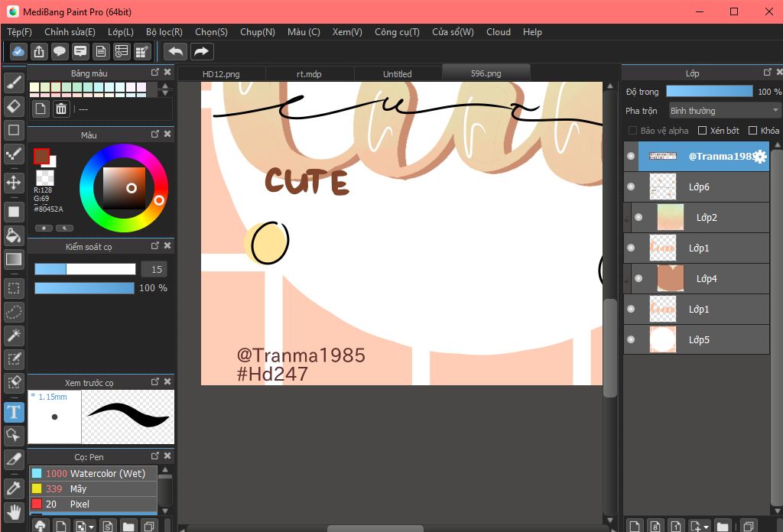Click the cloud save toolbar icon
The image size is (783, 532).
click(18, 51)
